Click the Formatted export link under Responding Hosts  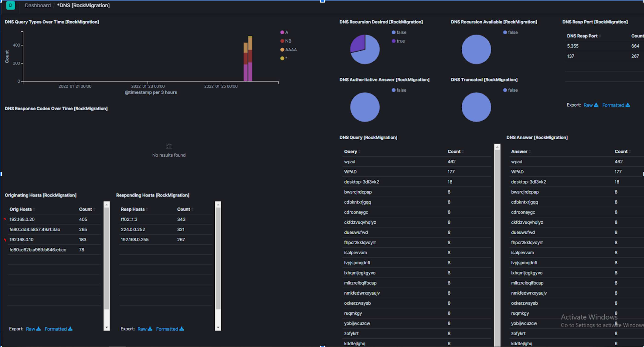[x=167, y=329]
